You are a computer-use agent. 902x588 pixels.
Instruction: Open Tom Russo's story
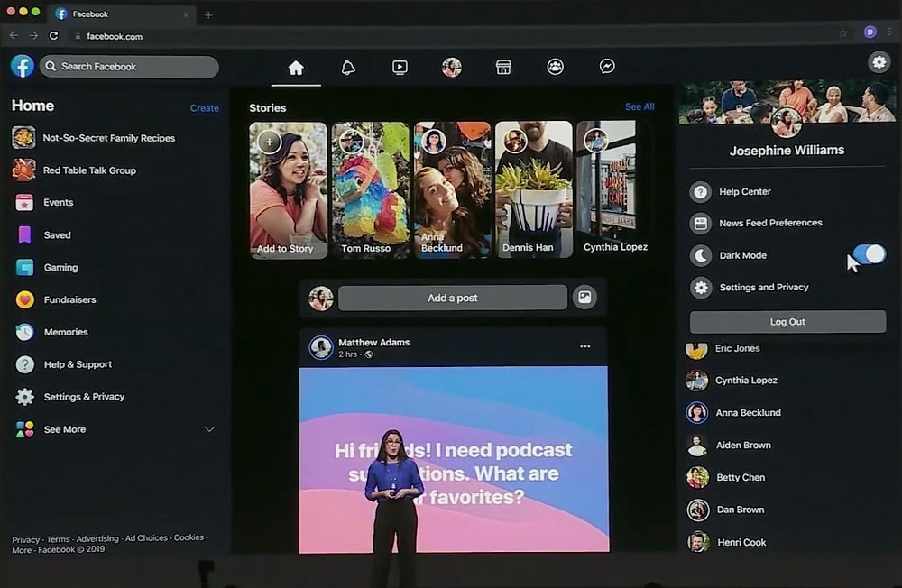tap(371, 190)
